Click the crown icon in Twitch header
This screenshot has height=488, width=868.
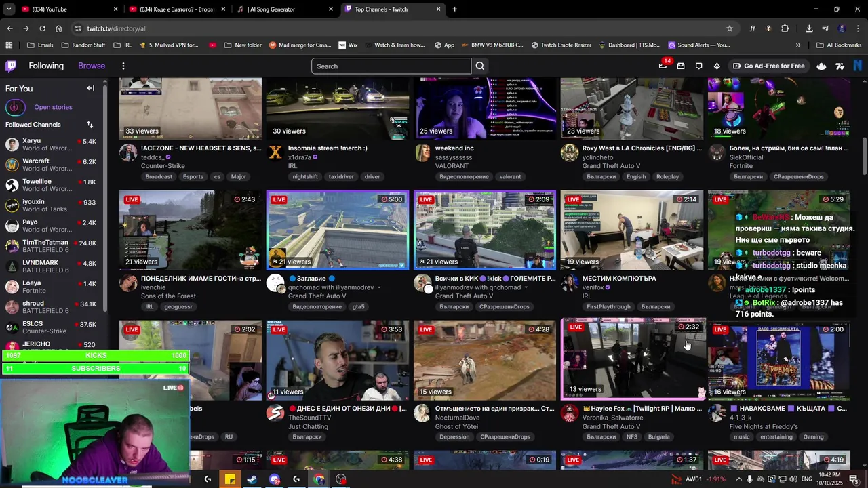click(821, 66)
